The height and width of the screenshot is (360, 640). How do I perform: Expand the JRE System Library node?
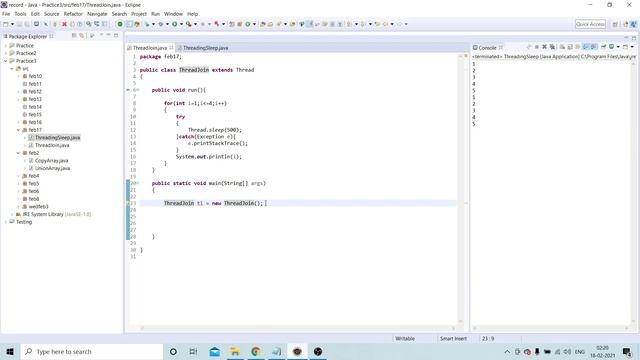point(12,214)
